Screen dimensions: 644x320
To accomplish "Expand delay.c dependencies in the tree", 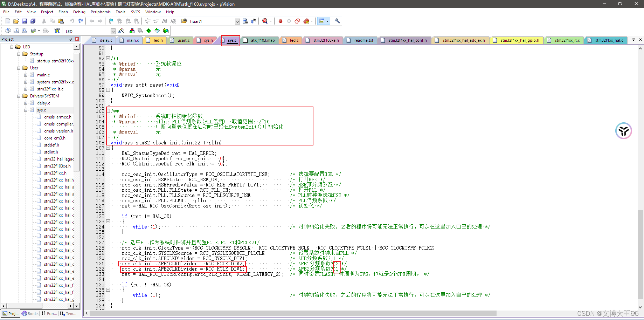I will pos(26,103).
